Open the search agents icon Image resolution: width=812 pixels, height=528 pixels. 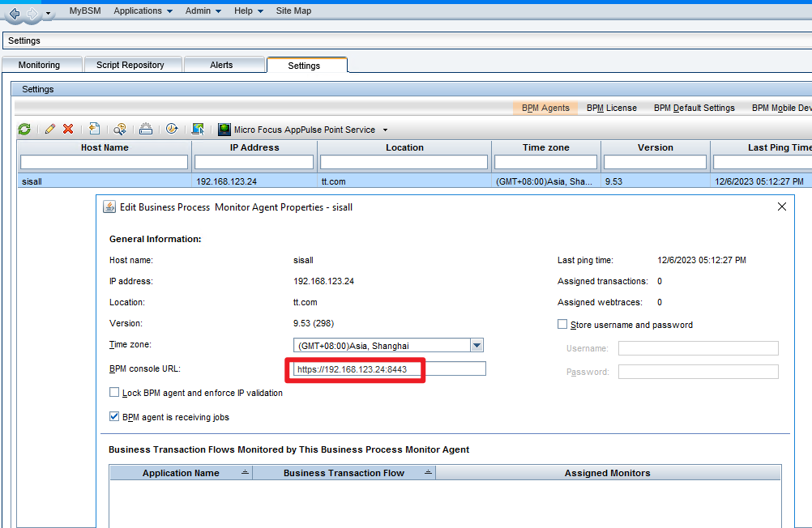tap(120, 129)
